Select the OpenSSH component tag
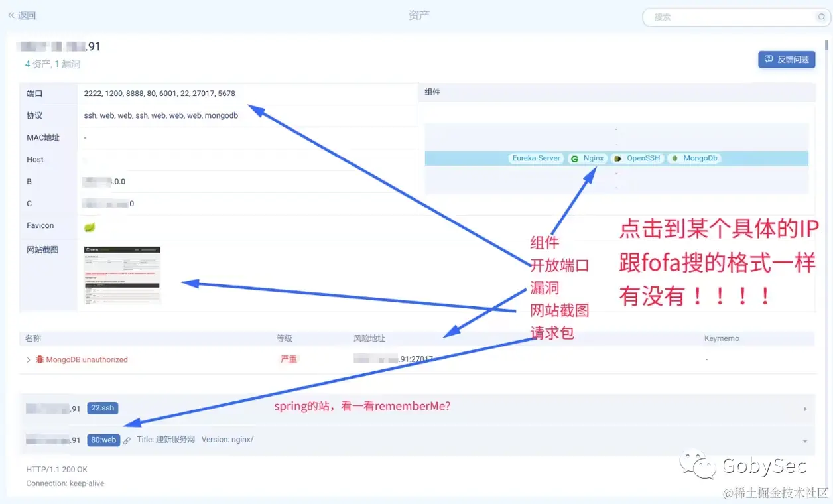 (637, 158)
